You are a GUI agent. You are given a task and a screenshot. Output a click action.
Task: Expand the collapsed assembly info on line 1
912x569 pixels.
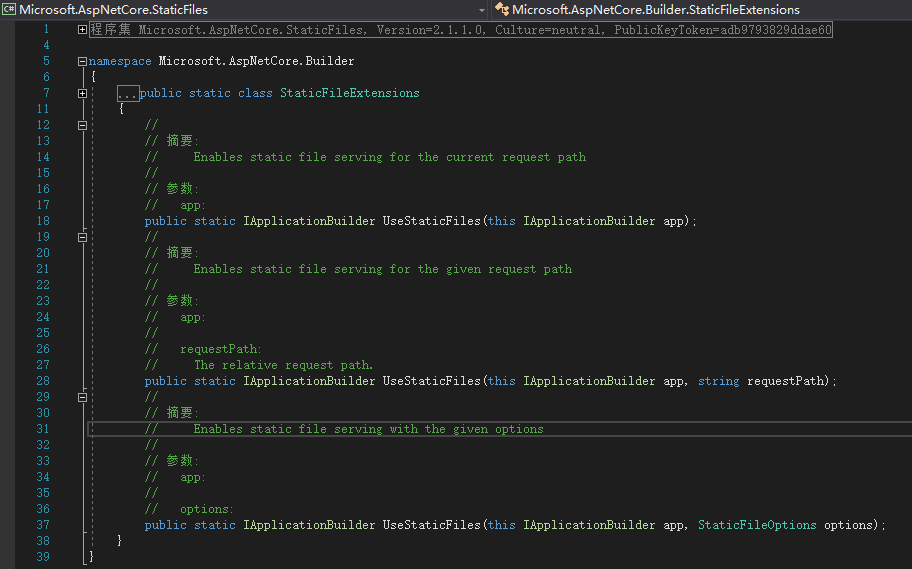pos(82,30)
